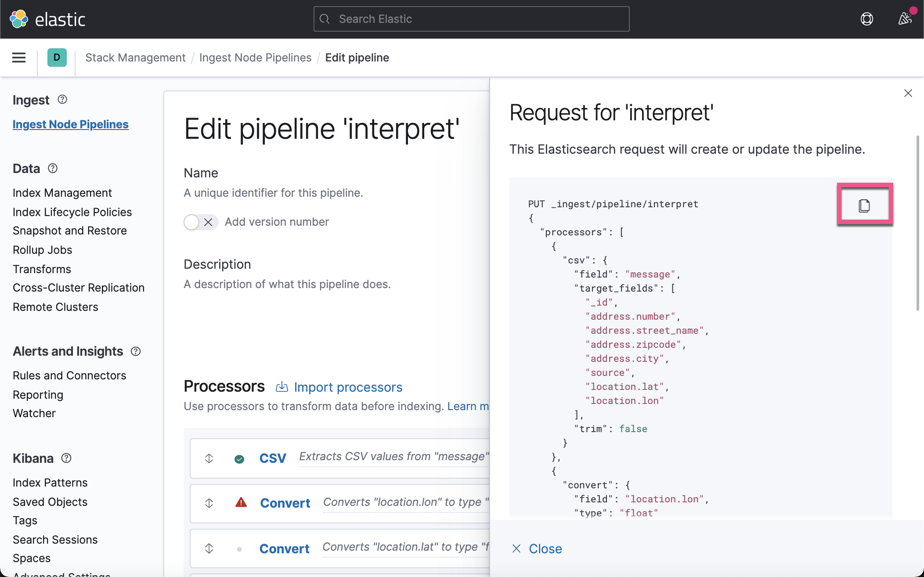Select Ingest Node Pipelines from sidebar

click(70, 124)
